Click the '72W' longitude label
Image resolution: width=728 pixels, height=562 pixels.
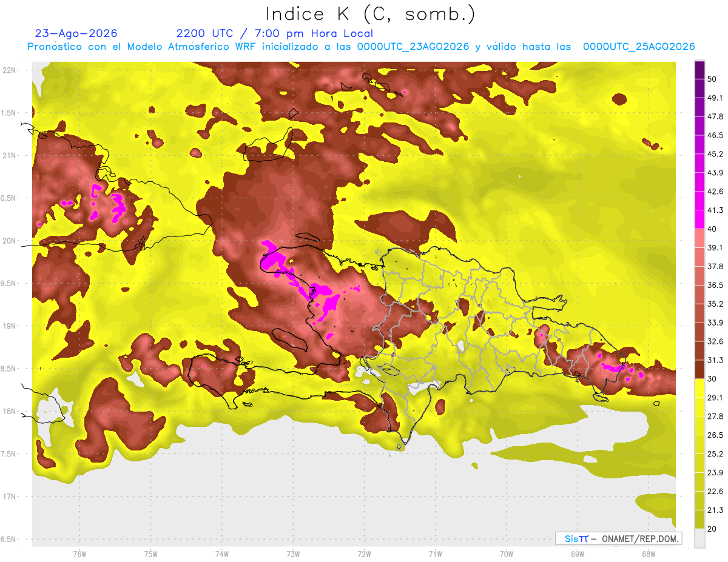coord(364,554)
